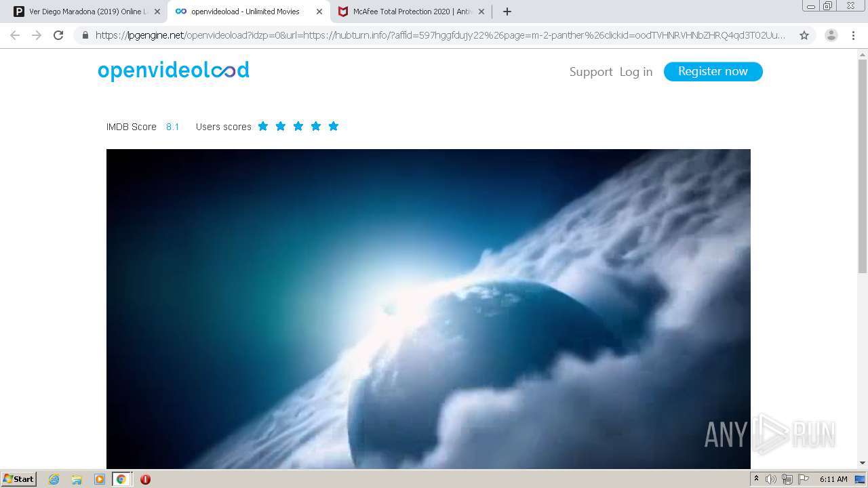Close the openvideoload tab

319,12
